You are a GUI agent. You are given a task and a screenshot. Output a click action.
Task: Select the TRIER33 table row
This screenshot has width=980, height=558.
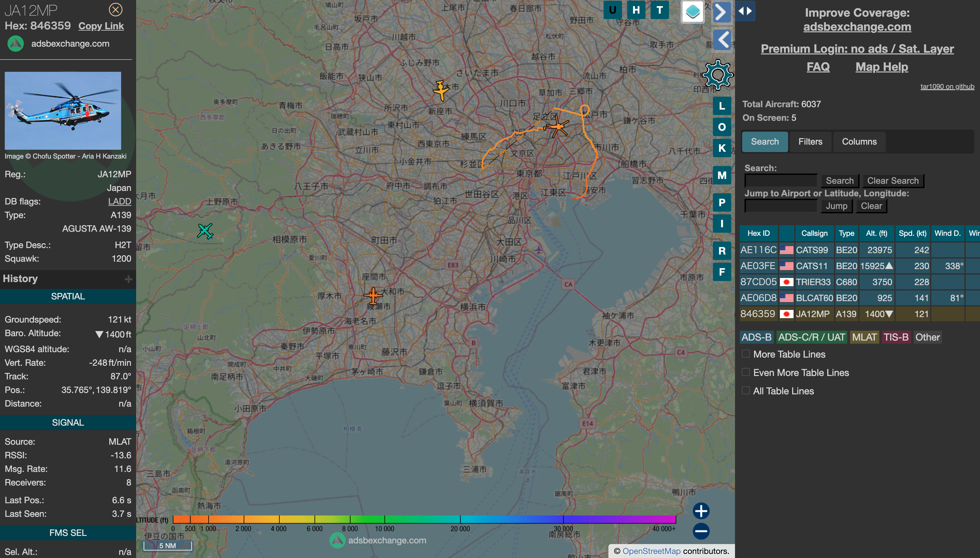860,282
